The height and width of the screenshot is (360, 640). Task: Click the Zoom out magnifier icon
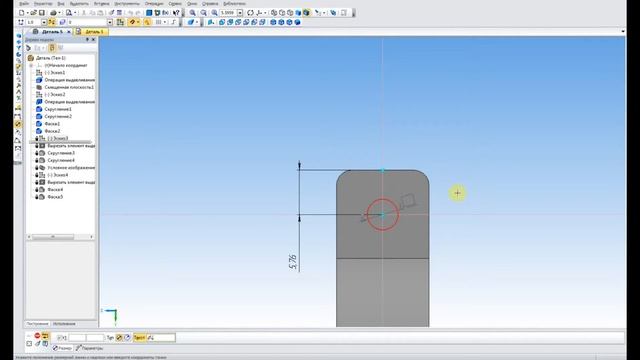203,13
